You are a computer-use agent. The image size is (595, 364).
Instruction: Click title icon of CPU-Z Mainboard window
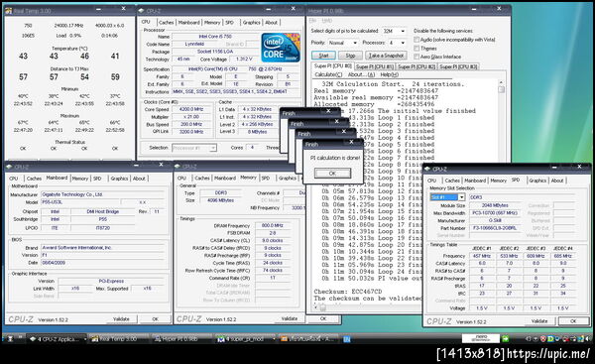click(9, 167)
